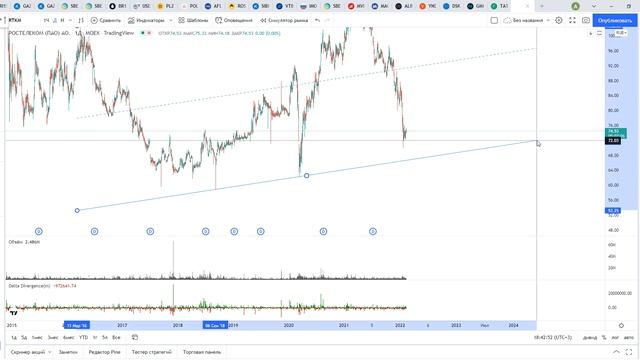The height and width of the screenshot is (360, 640).
Task: Maximize the bottom panel
Action: coord(629,352)
